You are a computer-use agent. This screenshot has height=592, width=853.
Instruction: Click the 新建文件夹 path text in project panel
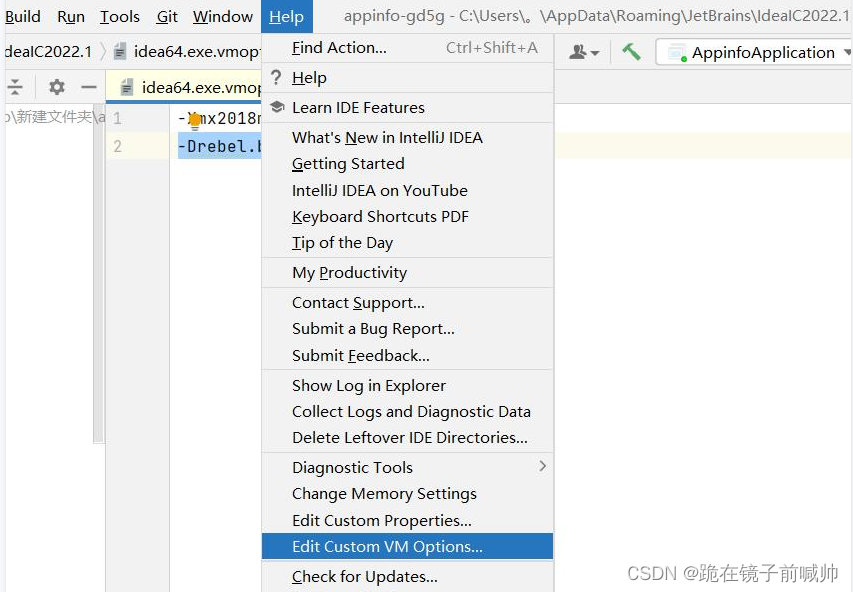click(x=53, y=117)
